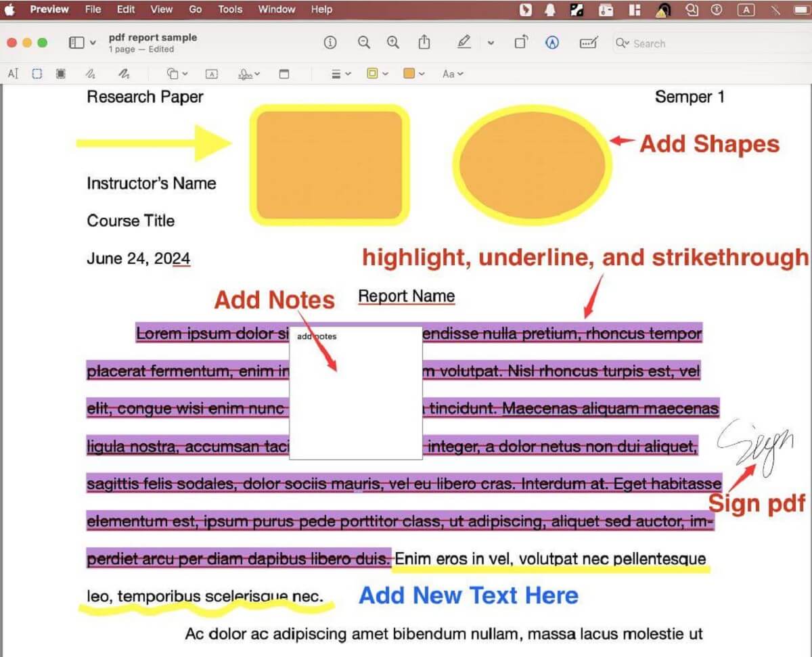Open the Window menu

pos(276,9)
